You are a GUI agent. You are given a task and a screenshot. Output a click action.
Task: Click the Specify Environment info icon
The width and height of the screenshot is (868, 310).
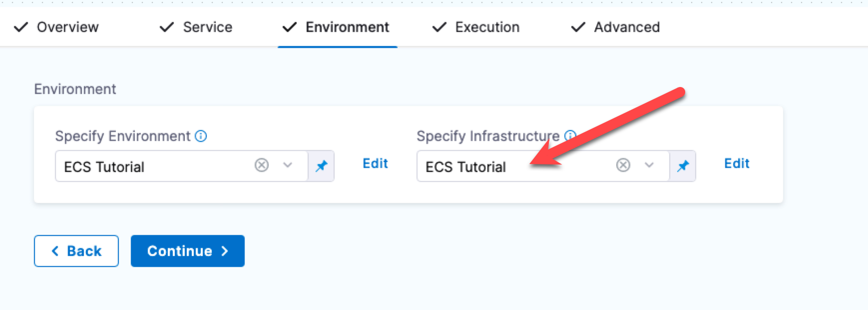coord(201,136)
